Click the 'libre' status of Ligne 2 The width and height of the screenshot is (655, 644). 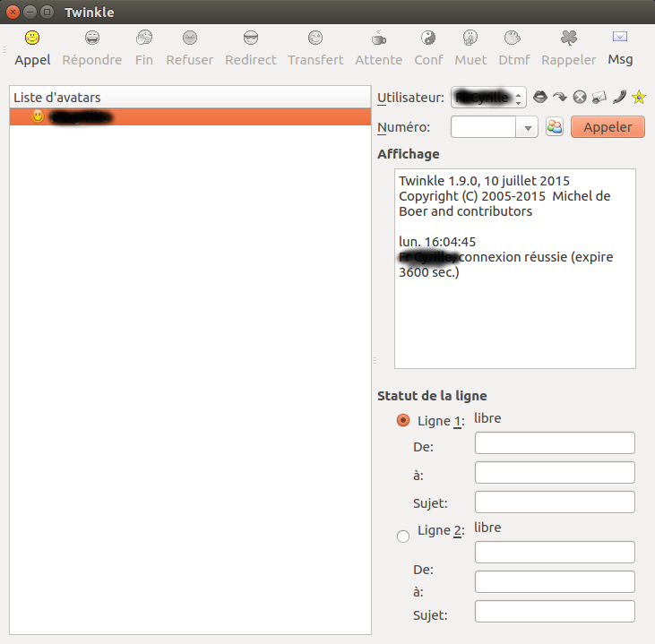[487, 528]
